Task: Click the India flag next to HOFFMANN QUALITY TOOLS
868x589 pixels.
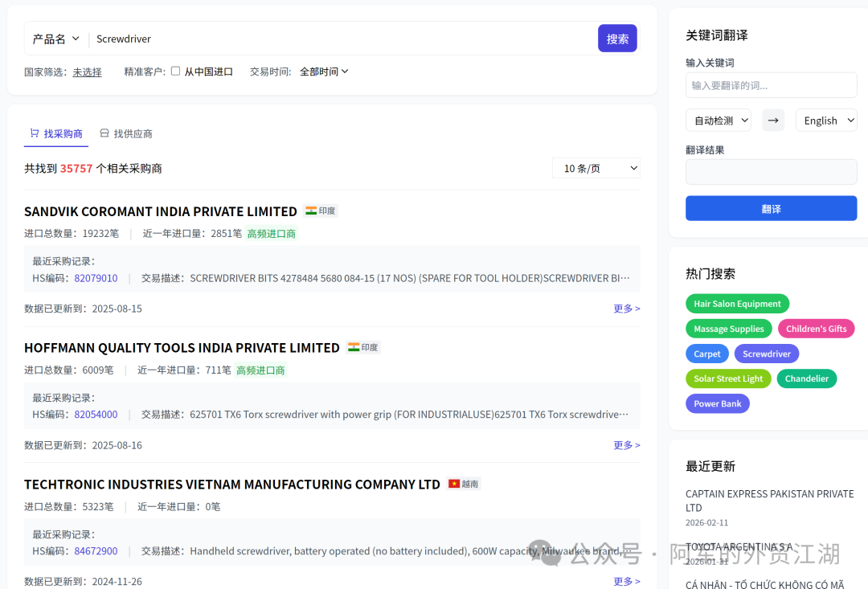Action: (x=362, y=347)
